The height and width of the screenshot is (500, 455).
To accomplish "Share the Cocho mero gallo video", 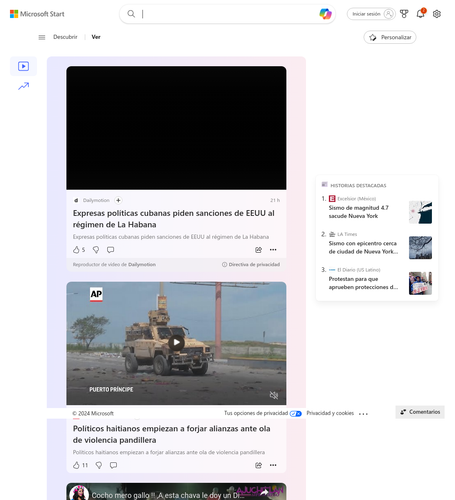I will (x=264, y=492).
